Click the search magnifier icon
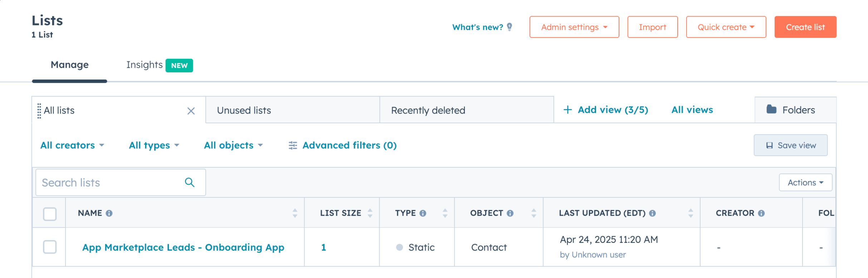The height and width of the screenshot is (278, 868). tap(190, 182)
